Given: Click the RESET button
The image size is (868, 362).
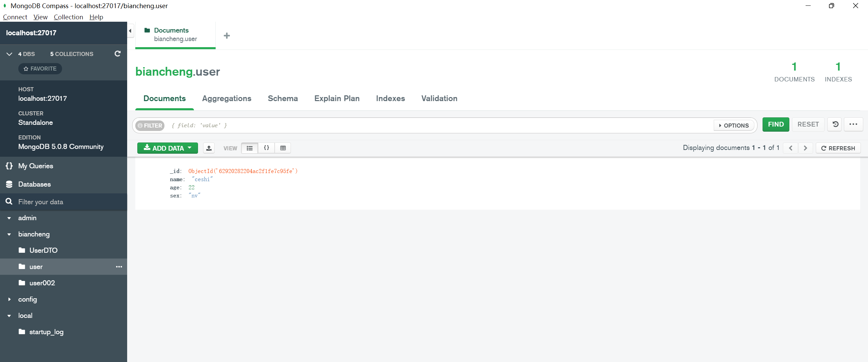Looking at the screenshot, I should pos(808,125).
